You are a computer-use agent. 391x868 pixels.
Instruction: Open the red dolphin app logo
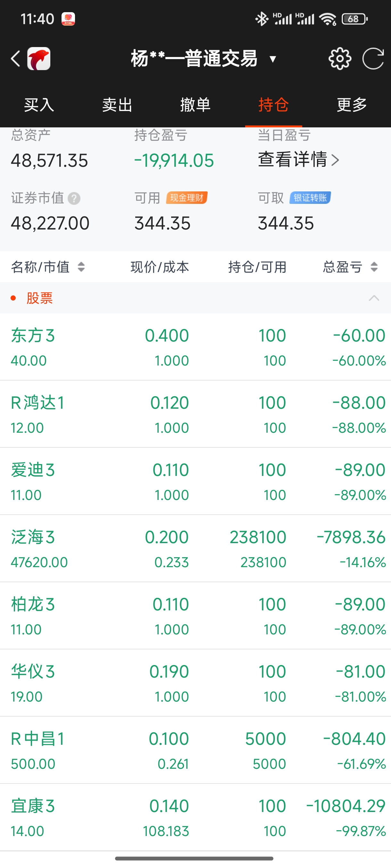point(39,59)
